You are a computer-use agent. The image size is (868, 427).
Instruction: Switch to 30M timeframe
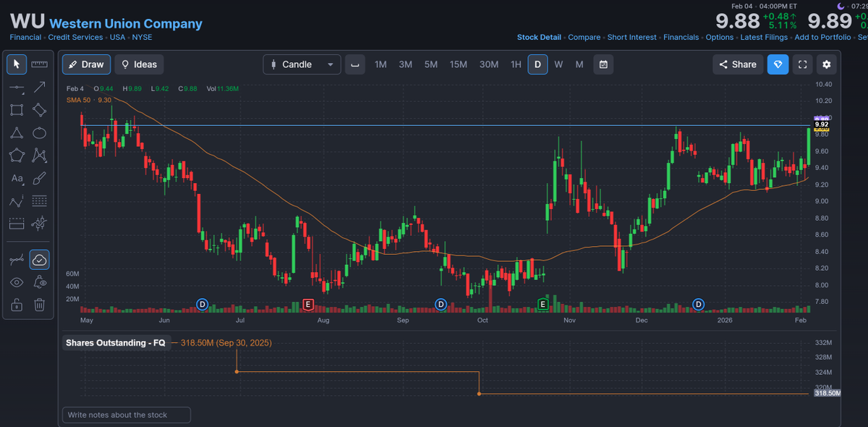click(x=489, y=64)
